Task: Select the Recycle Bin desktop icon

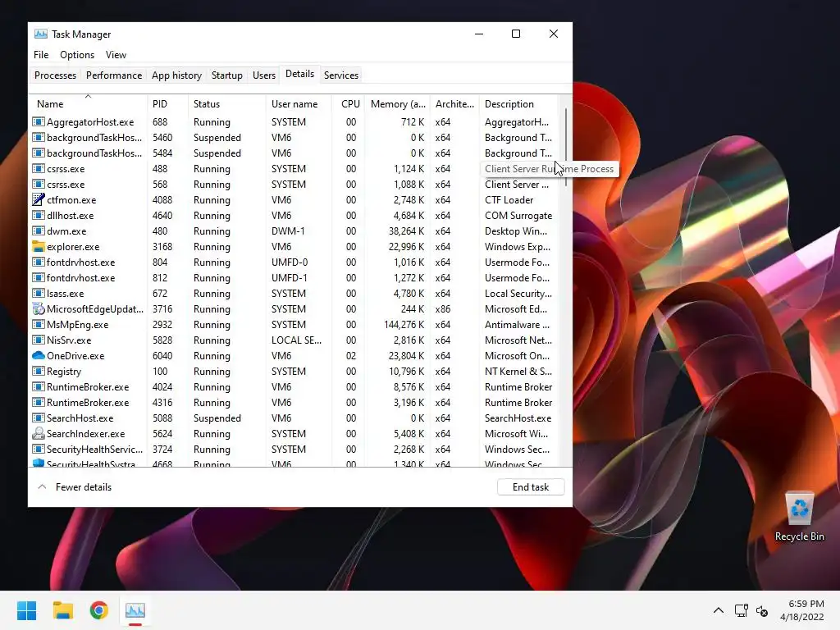Action: (x=799, y=517)
